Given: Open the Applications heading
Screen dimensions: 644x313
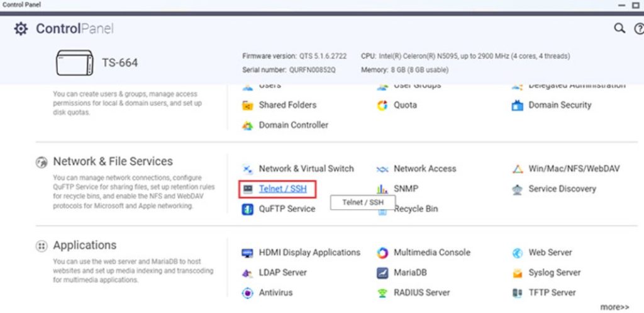Looking at the screenshot, I should tap(85, 246).
